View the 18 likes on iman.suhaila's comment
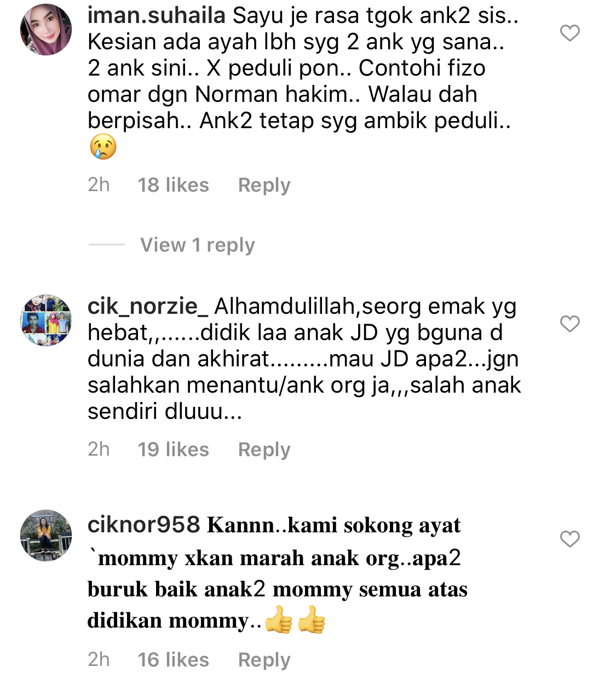The width and height of the screenshot is (616, 684). click(x=174, y=185)
